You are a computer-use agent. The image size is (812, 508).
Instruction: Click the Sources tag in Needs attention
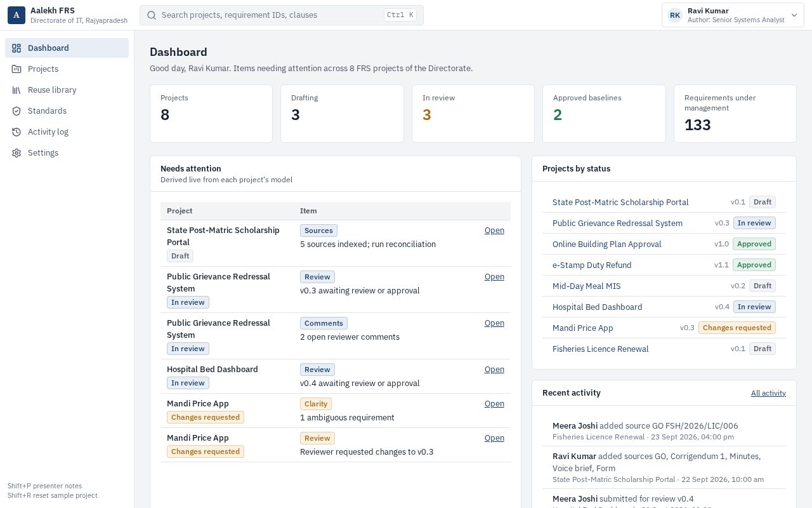click(318, 231)
